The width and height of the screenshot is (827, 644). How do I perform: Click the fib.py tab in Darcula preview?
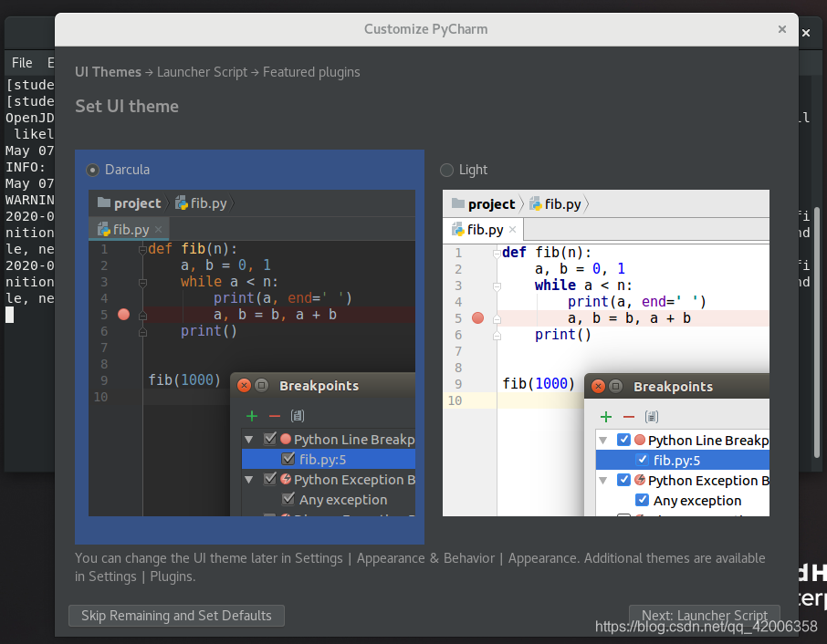[130, 230]
